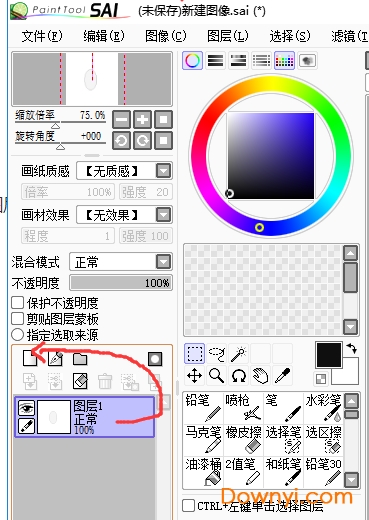Choose the 马克笔 marker

pos(203,440)
